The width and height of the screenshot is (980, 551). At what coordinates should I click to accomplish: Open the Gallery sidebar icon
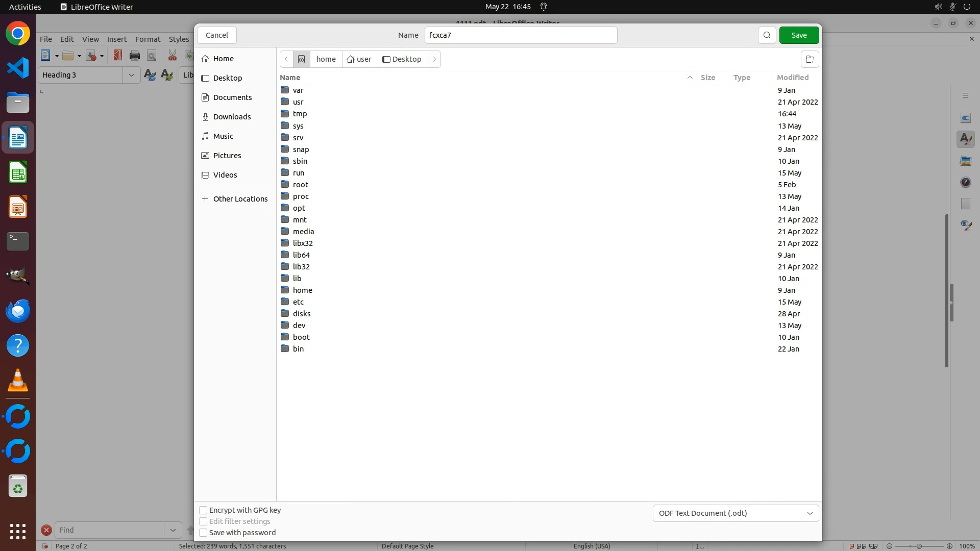coord(965,161)
